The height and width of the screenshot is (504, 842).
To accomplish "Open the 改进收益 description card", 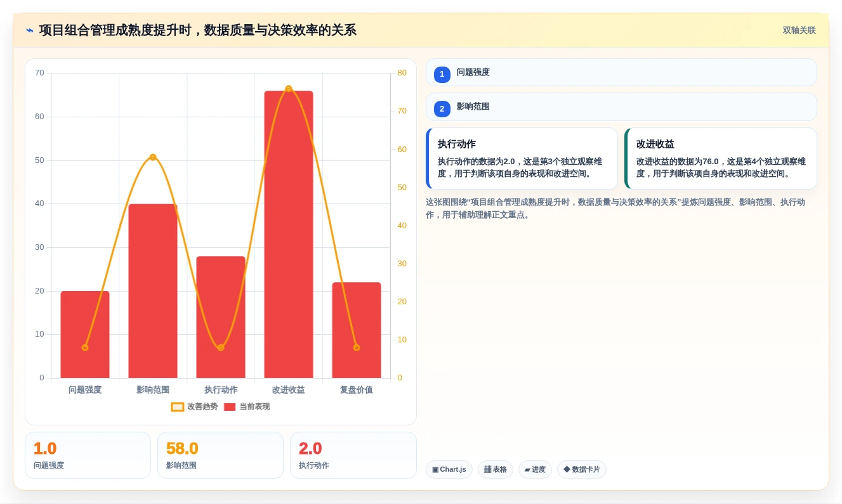I will [721, 158].
